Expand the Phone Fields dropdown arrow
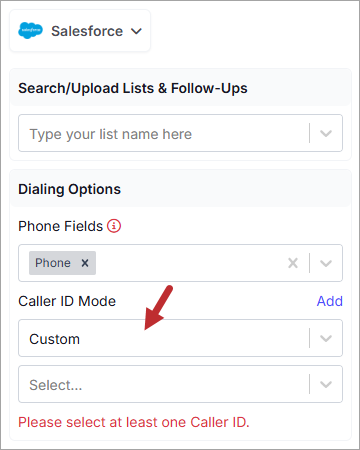The height and width of the screenshot is (450, 360). [x=326, y=263]
